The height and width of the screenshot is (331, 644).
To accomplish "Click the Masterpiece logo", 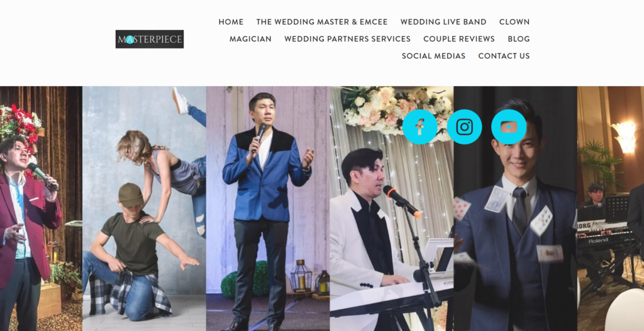I will 150,39.
